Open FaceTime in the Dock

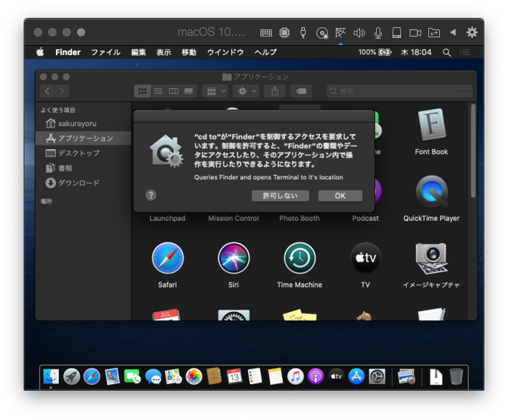pos(132,377)
